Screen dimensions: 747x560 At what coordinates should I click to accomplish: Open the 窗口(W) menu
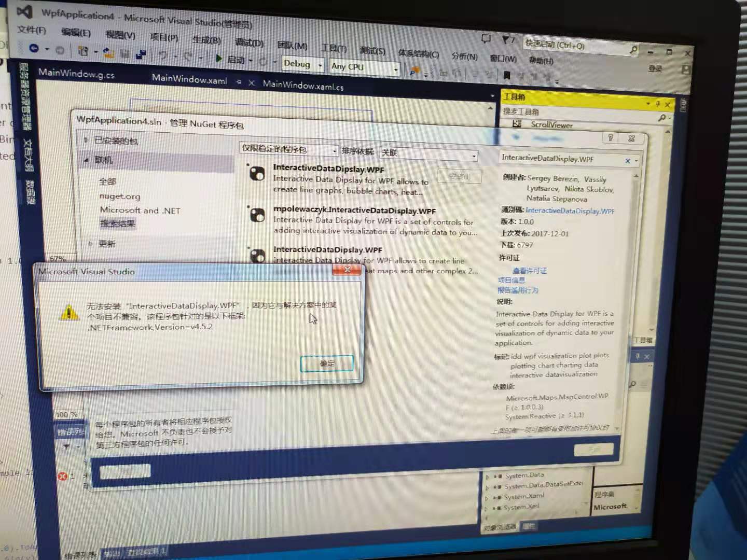(x=503, y=58)
